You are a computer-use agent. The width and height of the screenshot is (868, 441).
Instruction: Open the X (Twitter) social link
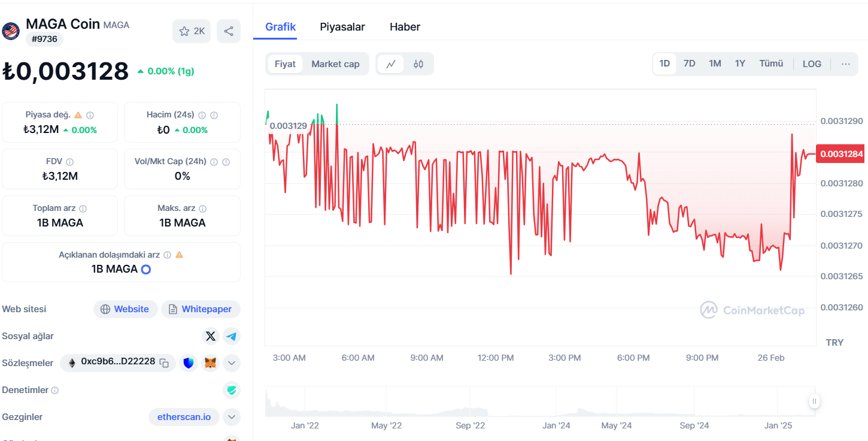point(211,336)
